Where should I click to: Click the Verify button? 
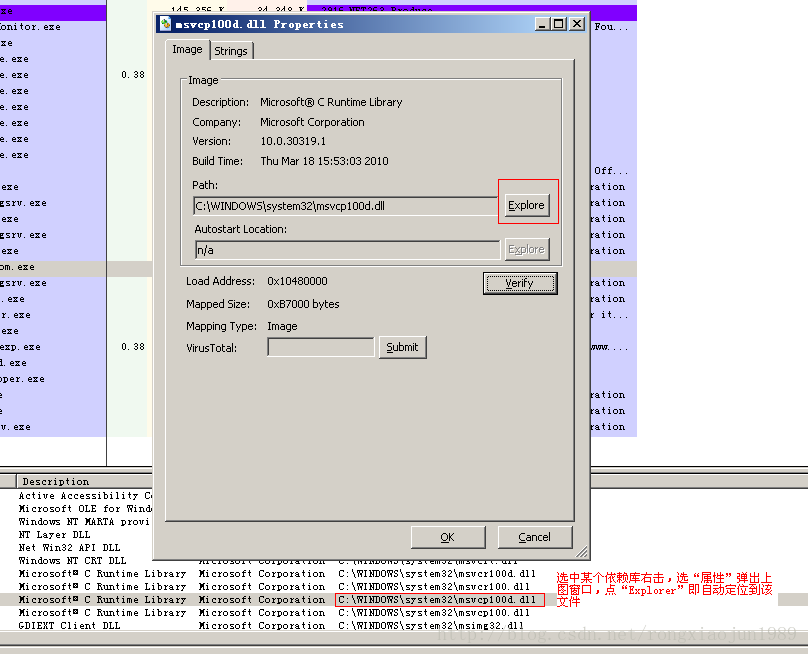[519, 283]
